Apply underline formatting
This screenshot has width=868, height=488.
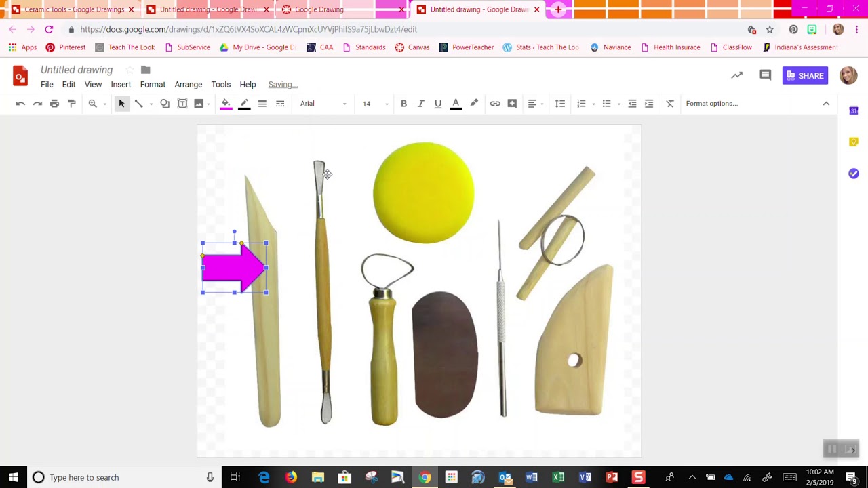click(x=438, y=103)
